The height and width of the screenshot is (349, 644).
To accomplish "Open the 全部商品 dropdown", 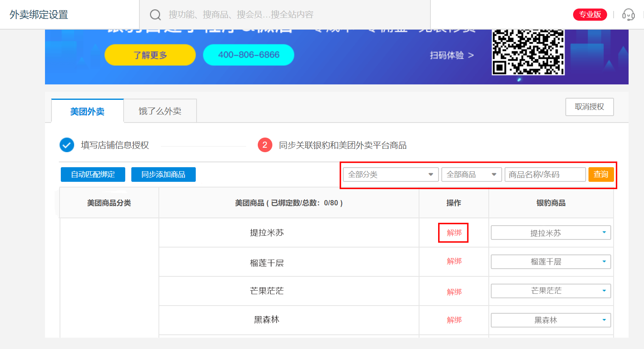I will tap(471, 174).
